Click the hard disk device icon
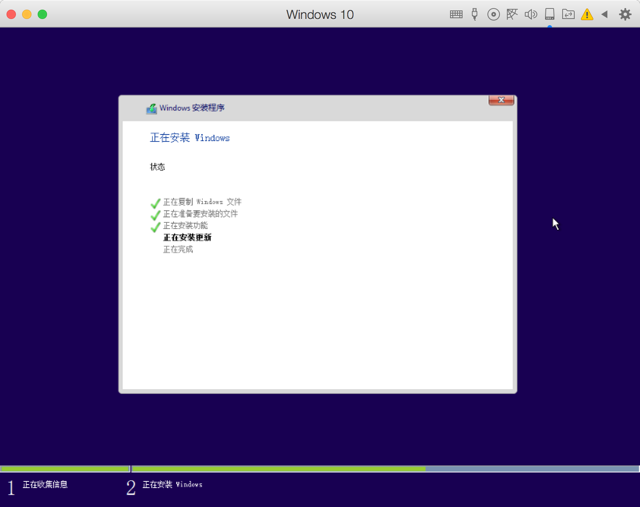Screen dimensions: 640x507 coord(549,15)
